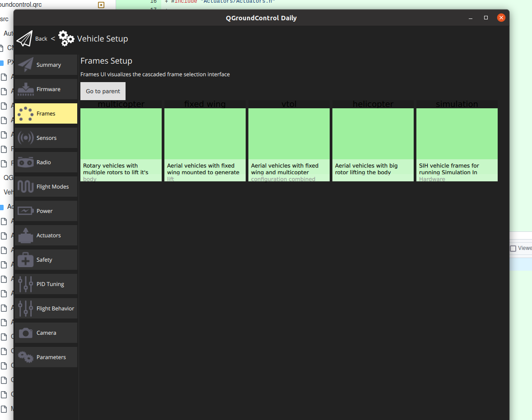Screen dimensions: 532x420
Task: Select the Power battery icon
Action: pyautogui.click(x=26, y=211)
